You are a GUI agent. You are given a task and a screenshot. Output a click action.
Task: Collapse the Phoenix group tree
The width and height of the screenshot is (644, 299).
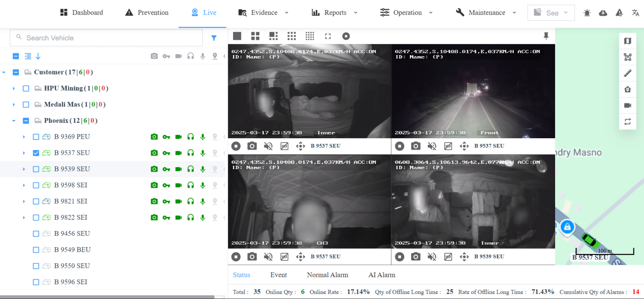tap(14, 121)
